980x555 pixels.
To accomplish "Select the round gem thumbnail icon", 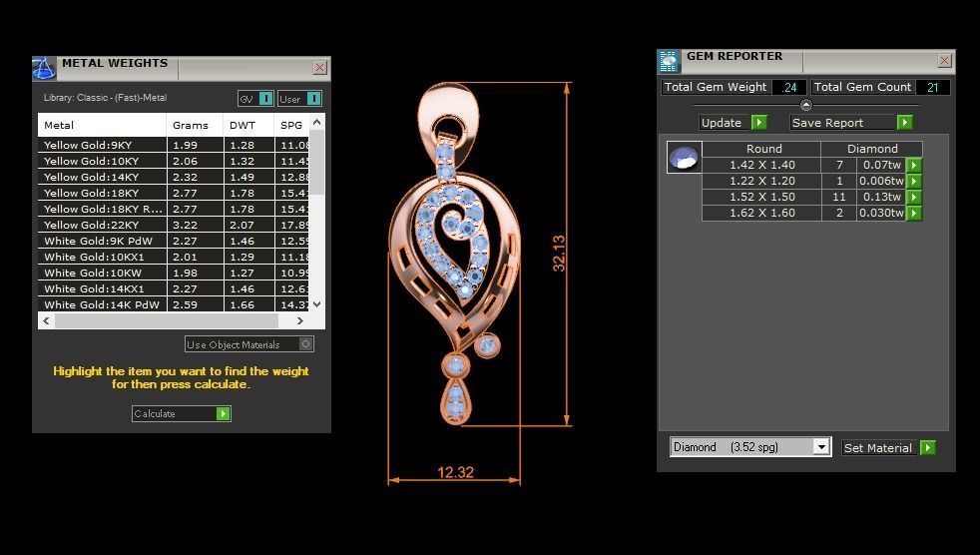I will (684, 158).
